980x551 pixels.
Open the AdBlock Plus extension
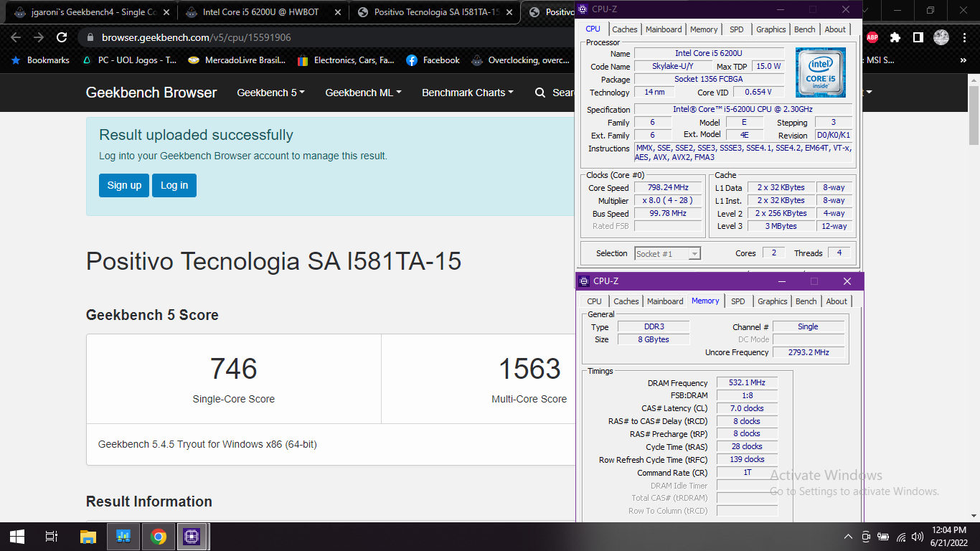(872, 37)
